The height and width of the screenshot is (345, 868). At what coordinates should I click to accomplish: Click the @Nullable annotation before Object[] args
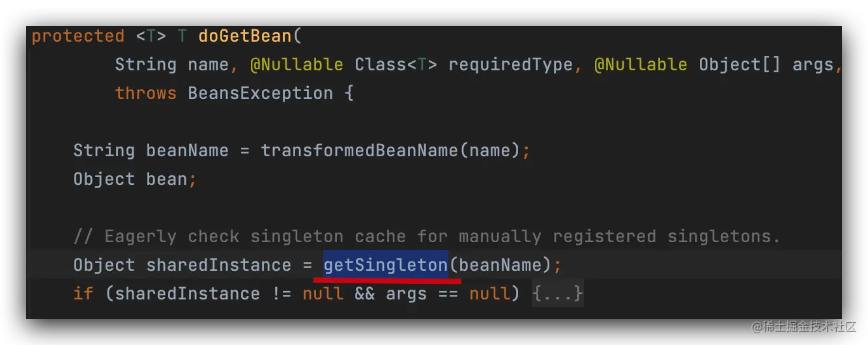[641, 64]
